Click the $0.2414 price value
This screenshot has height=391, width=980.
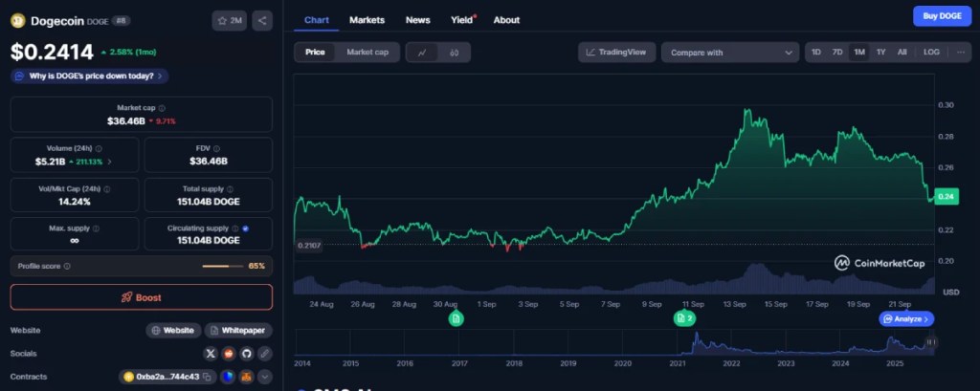tap(52, 52)
